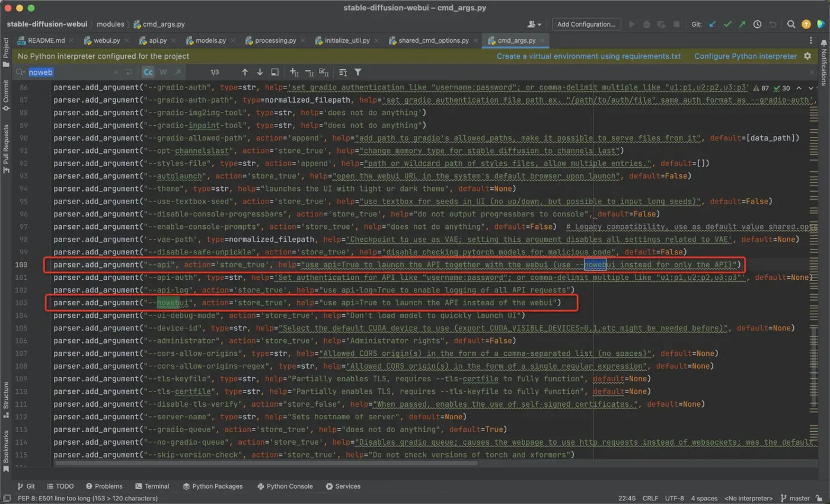Open the search history magnifier dropdown
Image resolution: width=830 pixels, height=504 pixels.
click(x=21, y=72)
